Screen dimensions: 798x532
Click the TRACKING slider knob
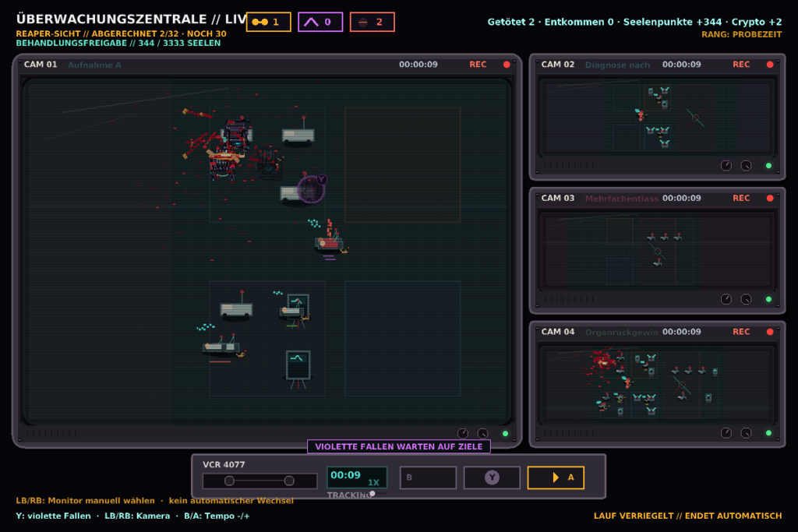pyautogui.click(x=373, y=493)
